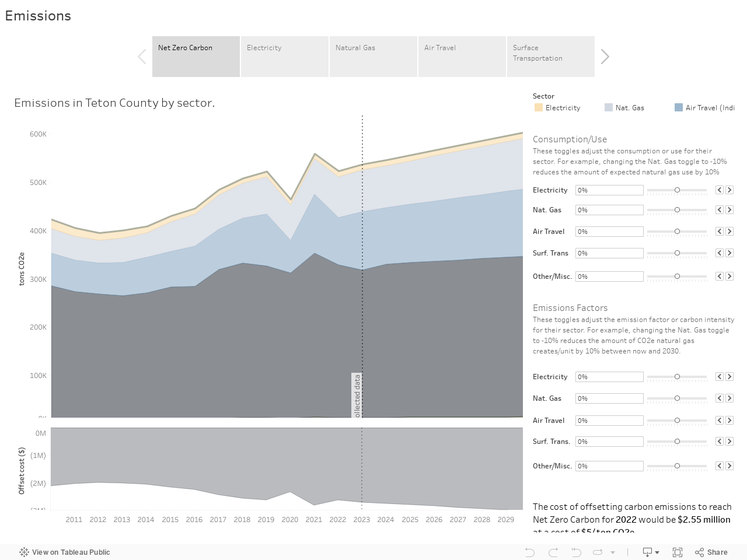Increase Consumption Nat. Gas with right arrow
747x560 pixels.
(x=729, y=210)
